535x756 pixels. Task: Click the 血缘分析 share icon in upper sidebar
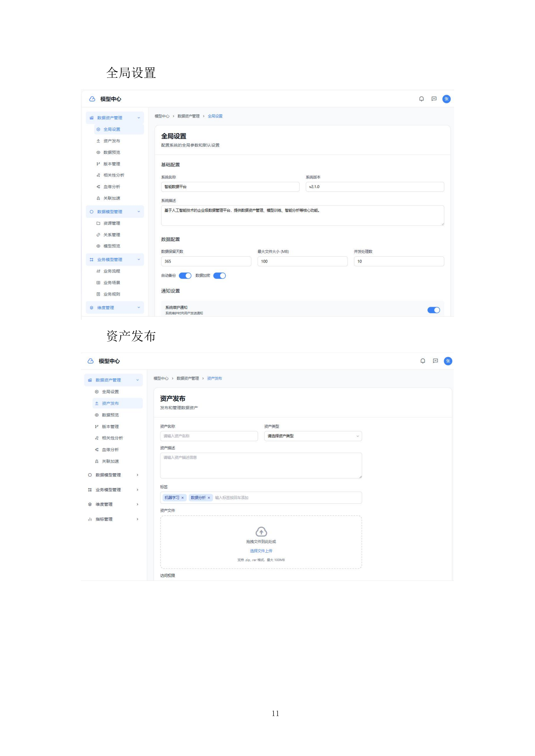(98, 187)
